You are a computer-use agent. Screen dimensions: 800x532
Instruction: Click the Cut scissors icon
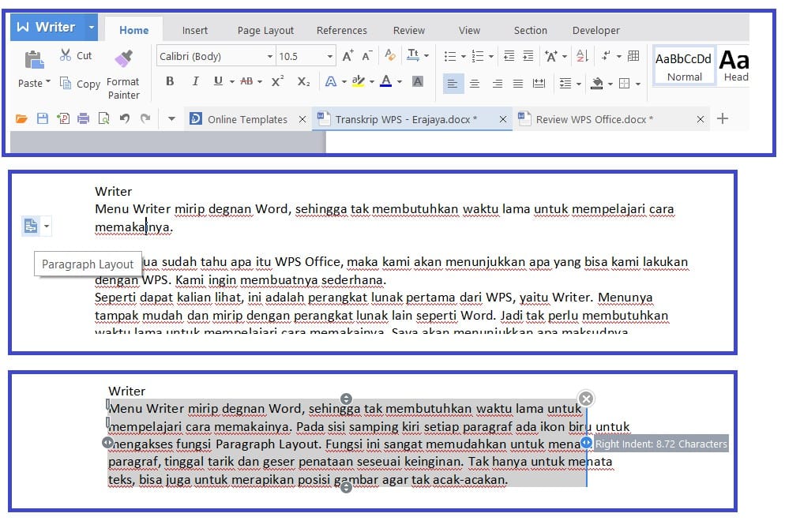pos(66,55)
